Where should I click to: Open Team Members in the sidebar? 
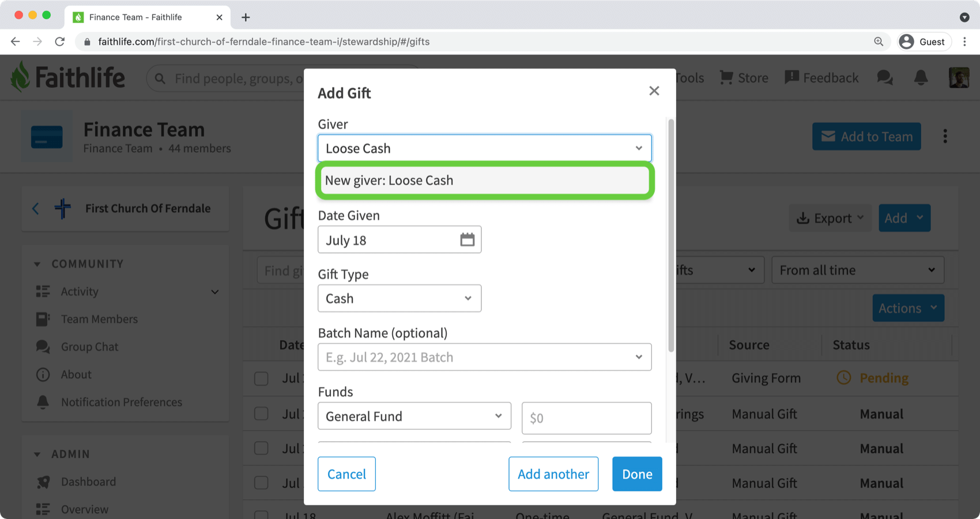pyautogui.click(x=99, y=319)
